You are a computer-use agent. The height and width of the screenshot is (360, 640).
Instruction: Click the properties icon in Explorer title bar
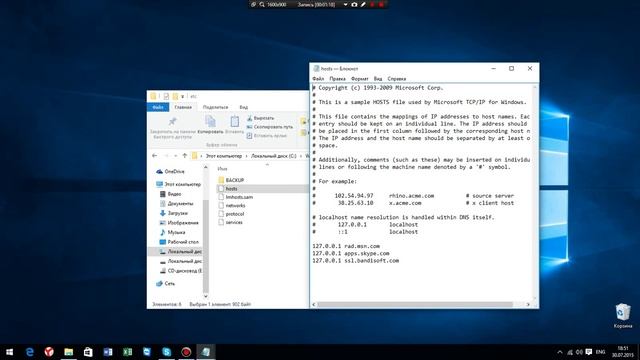click(x=166, y=96)
